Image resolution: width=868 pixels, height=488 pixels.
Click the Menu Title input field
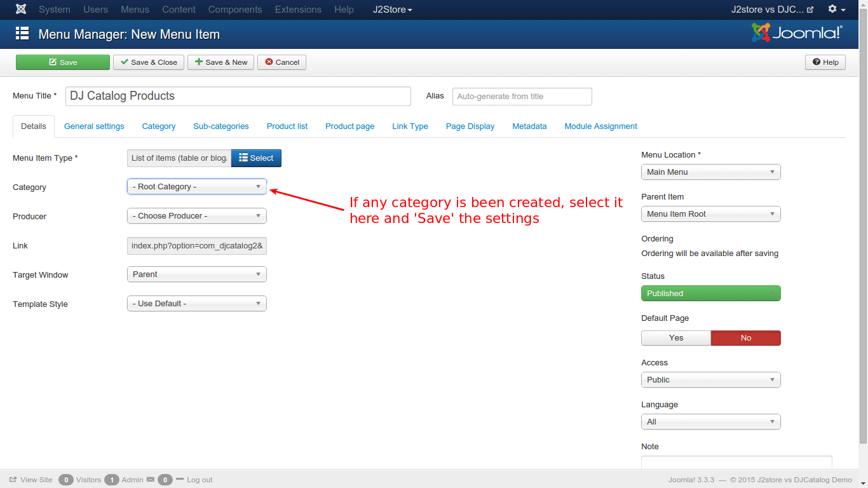(238, 96)
